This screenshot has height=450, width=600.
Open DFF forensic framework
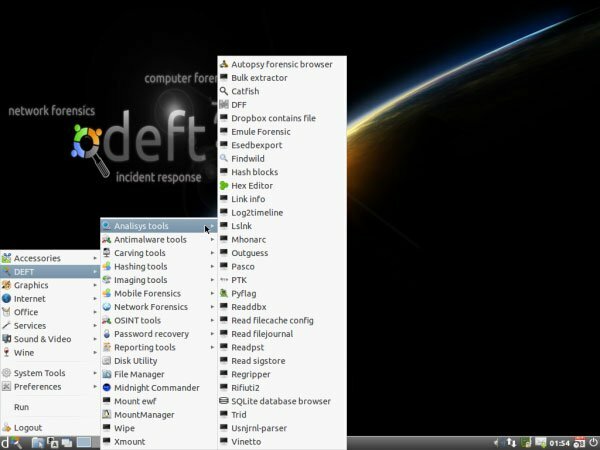pos(239,104)
